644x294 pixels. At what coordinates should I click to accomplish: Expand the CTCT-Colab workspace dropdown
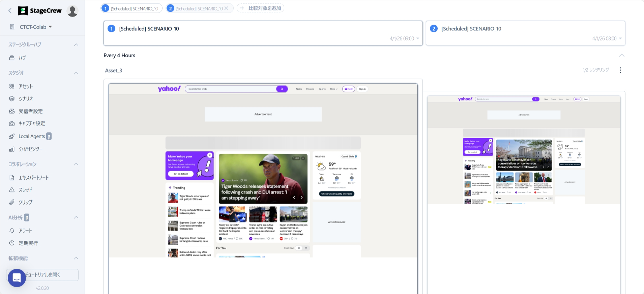pos(50,27)
